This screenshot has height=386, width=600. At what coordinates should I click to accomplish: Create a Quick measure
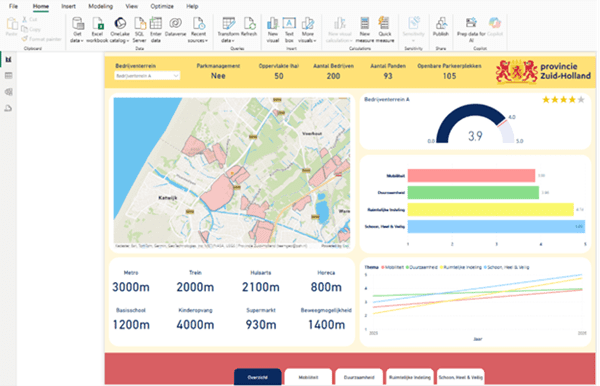tap(385, 29)
